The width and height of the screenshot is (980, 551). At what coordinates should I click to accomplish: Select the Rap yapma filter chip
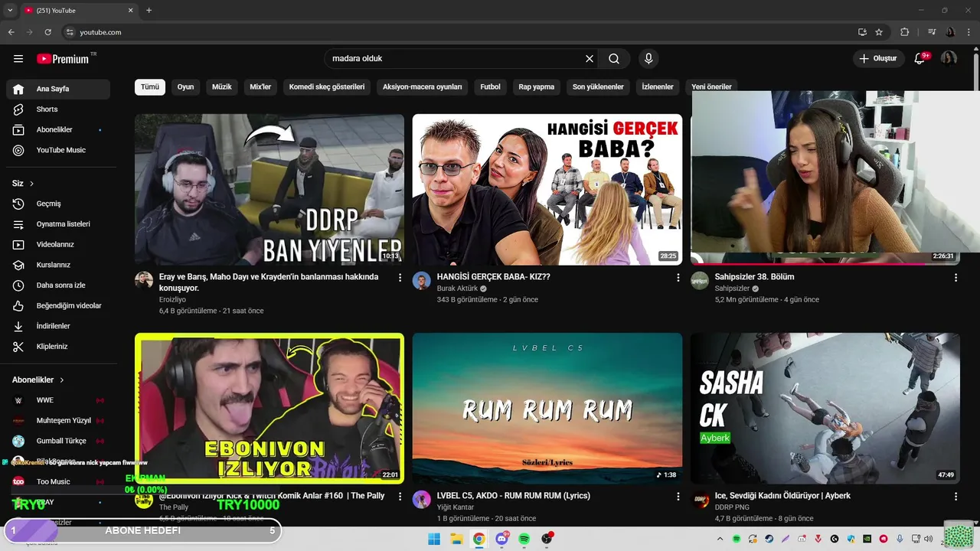[537, 87]
